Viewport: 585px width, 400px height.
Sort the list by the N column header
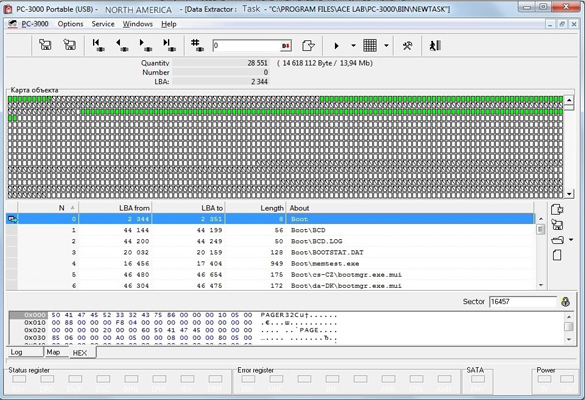48,208
